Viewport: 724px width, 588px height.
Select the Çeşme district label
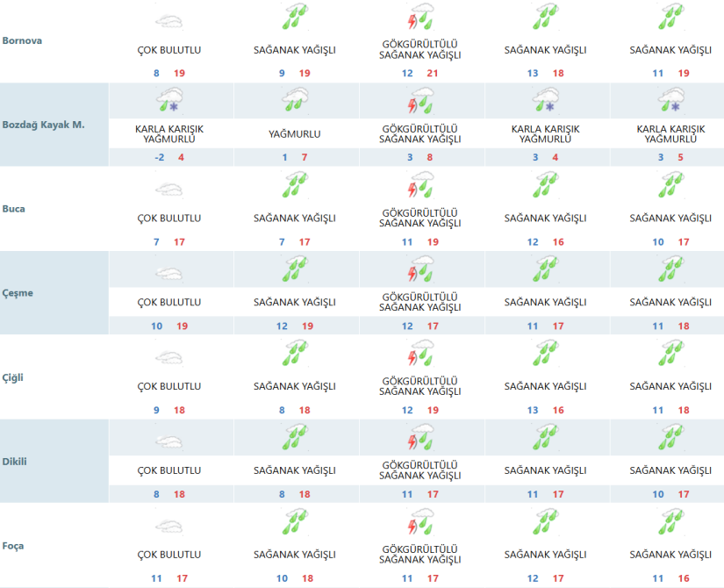click(x=18, y=293)
